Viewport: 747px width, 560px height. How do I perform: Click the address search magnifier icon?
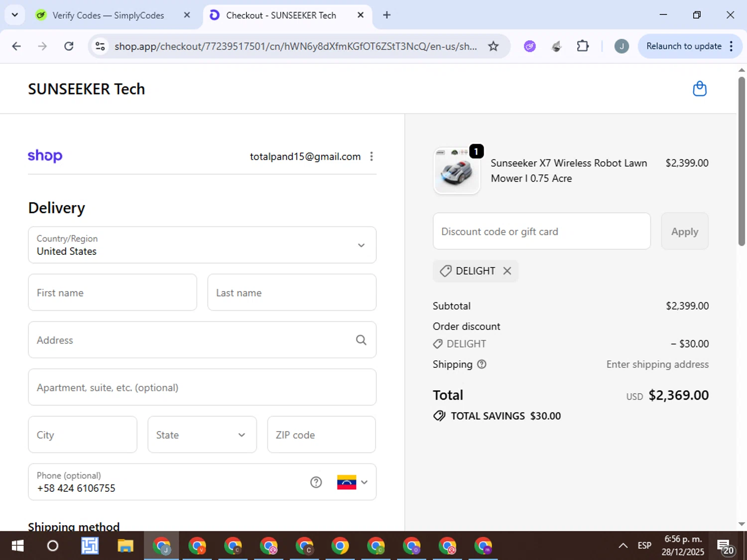point(361,340)
